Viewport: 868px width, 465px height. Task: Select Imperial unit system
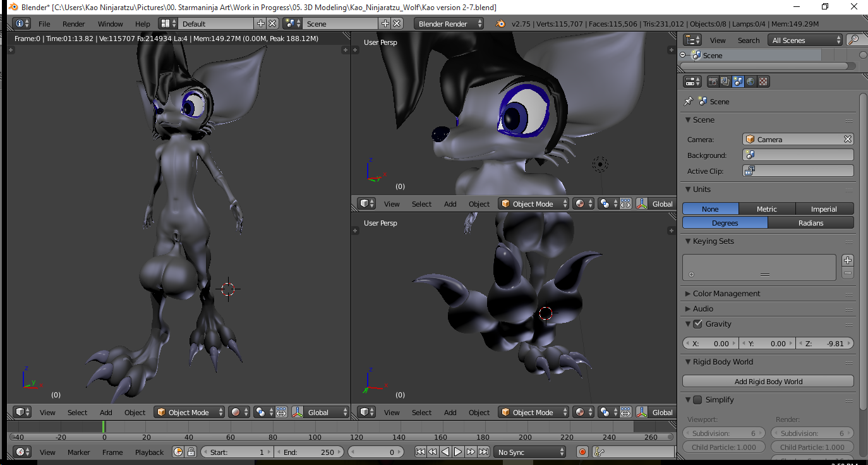pos(824,208)
